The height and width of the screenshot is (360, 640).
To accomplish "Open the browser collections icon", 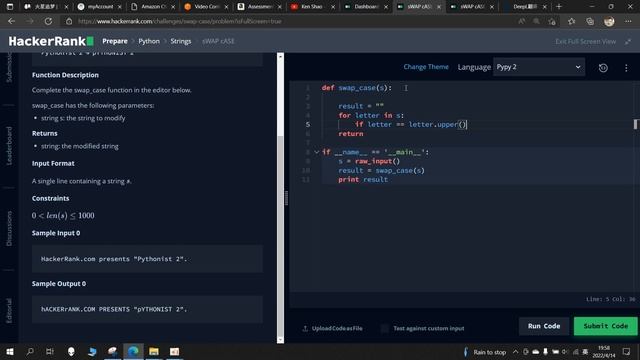I will pos(590,21).
